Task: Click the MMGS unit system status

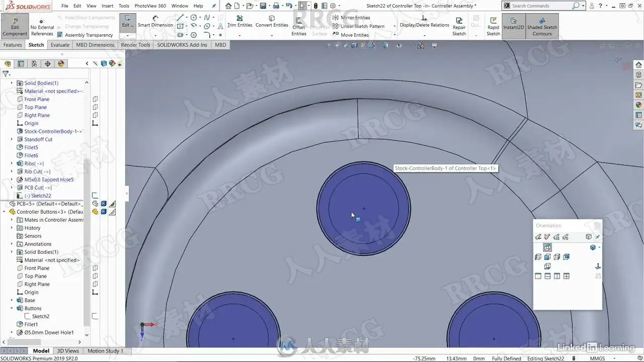Action: (597, 358)
